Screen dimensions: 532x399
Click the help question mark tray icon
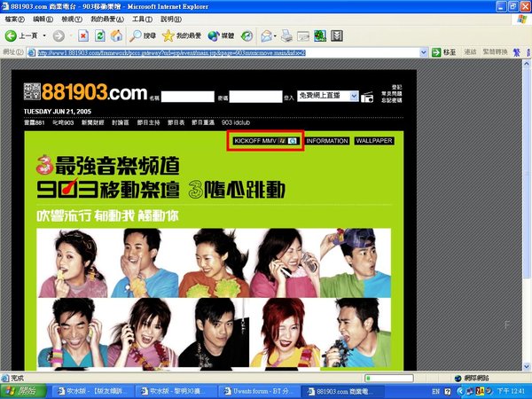click(448, 392)
